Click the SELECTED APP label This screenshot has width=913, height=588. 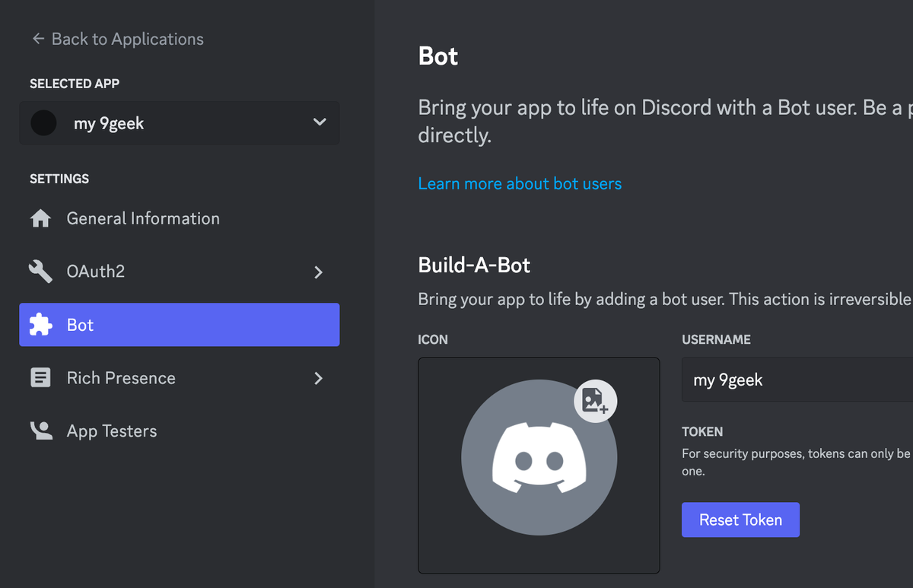pos(75,84)
